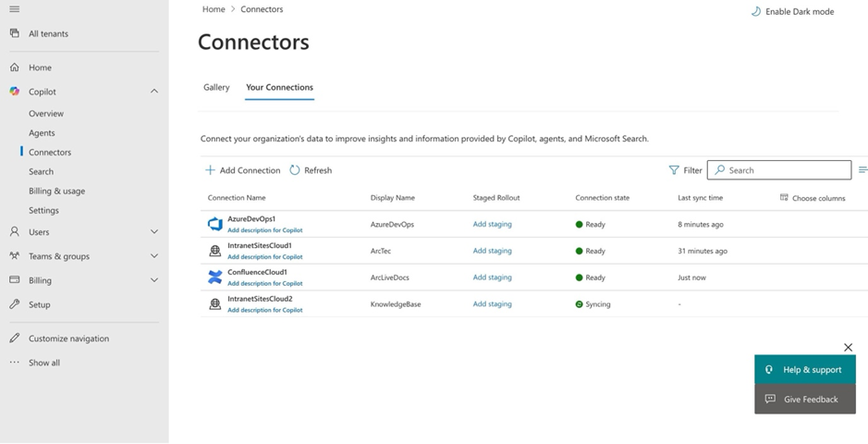Viewport: 868px width, 444px height.
Task: Collapse the Copilot section chevron
Action: 154,92
